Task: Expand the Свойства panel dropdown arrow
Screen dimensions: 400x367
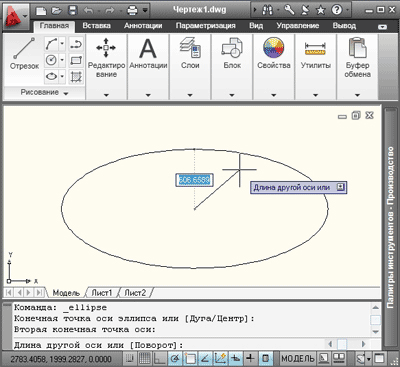Action: coord(274,95)
